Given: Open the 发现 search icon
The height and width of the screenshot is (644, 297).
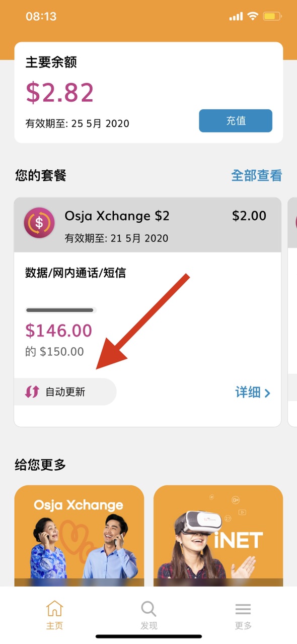Looking at the screenshot, I should point(148,609).
